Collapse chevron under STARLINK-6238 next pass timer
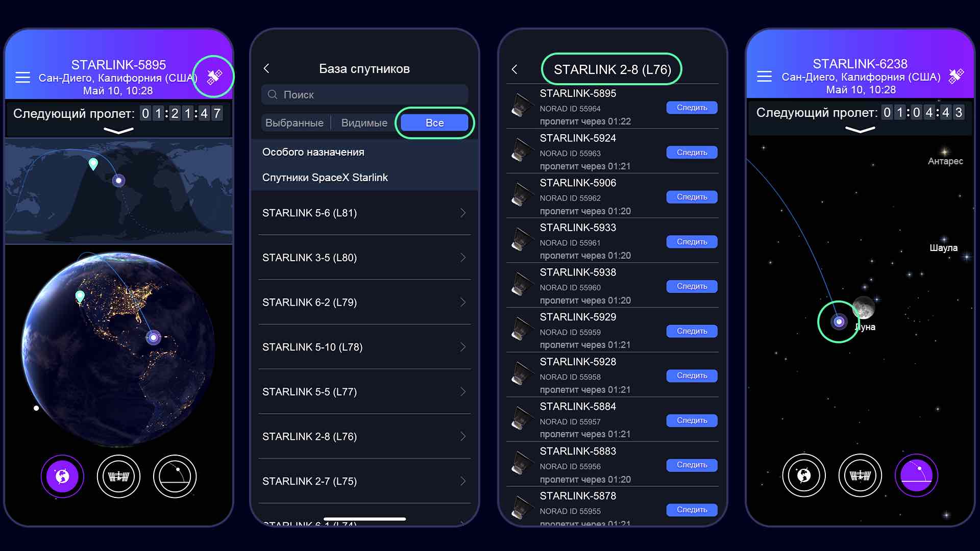Screen dimensions: 980x551 tap(860, 130)
